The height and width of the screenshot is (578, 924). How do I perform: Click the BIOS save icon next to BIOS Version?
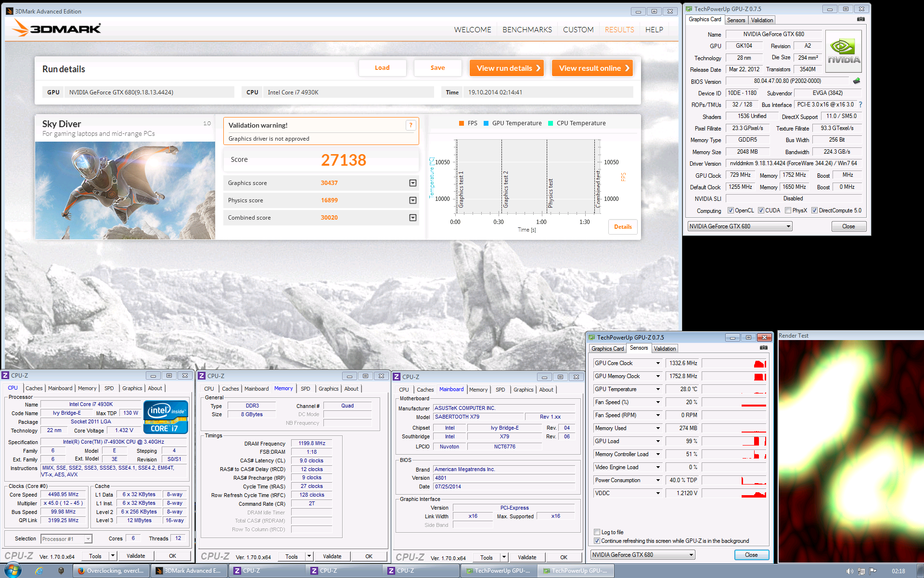[x=857, y=81]
